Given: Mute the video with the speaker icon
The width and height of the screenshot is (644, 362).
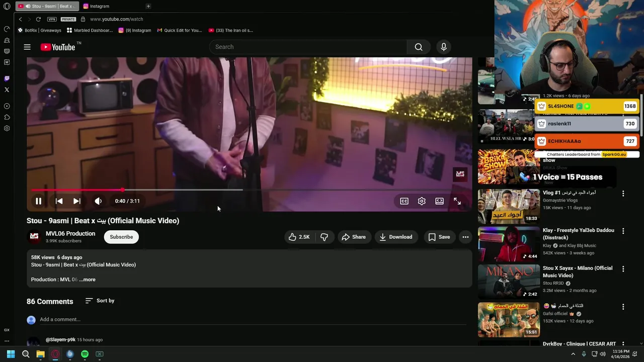Looking at the screenshot, I should point(98,201).
